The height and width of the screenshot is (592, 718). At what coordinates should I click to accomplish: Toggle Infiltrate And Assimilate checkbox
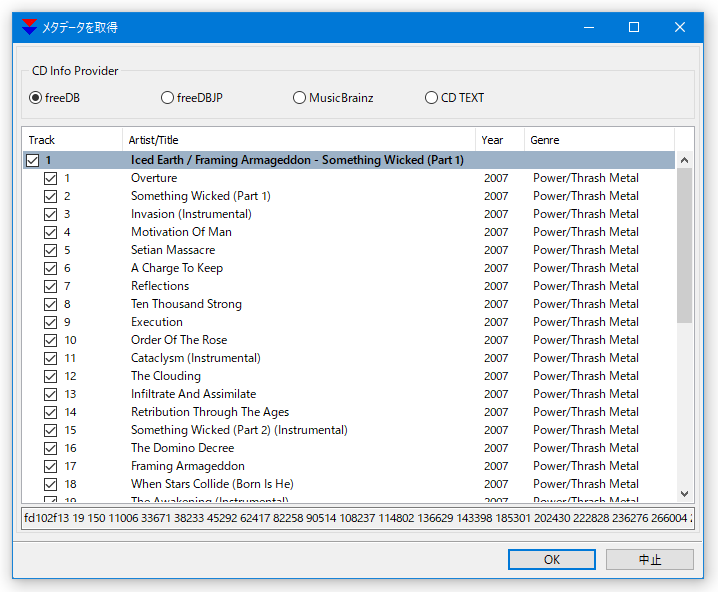[50, 394]
